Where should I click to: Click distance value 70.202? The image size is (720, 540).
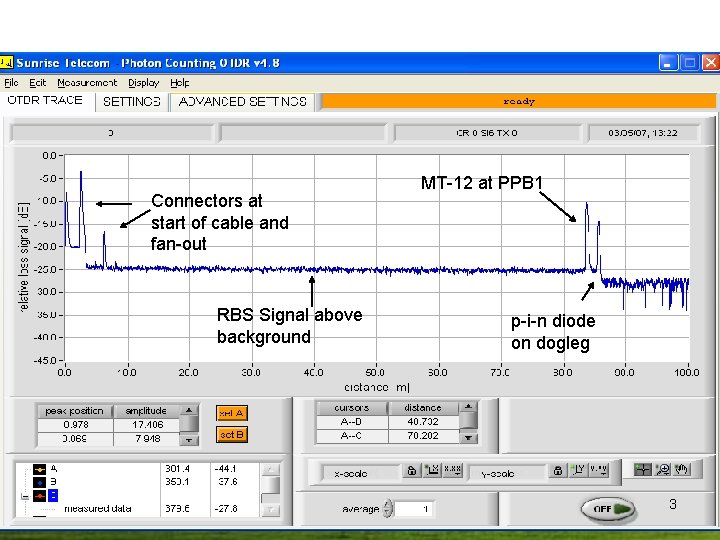423,435
